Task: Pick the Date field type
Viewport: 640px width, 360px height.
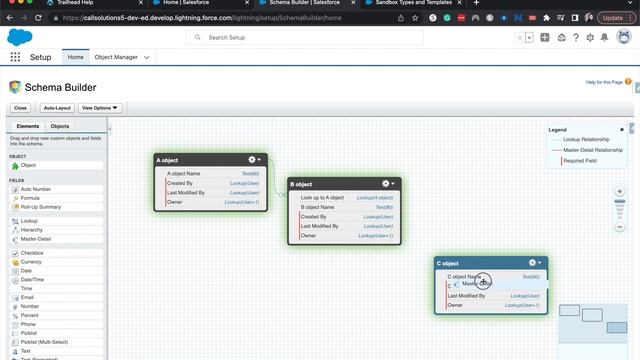Action: click(56, 271)
